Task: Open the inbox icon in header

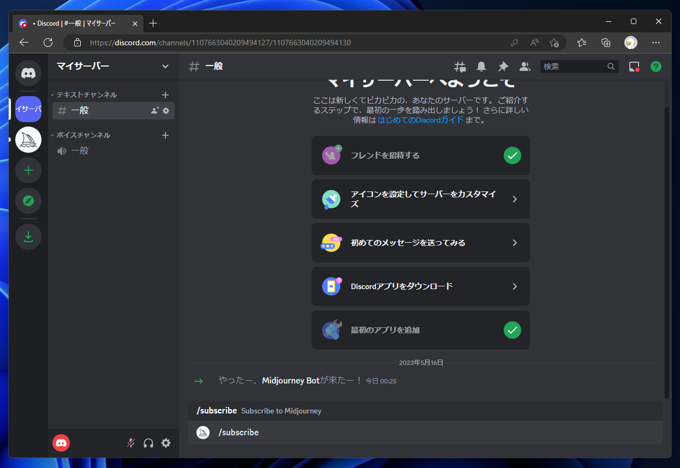Action: pyautogui.click(x=634, y=66)
